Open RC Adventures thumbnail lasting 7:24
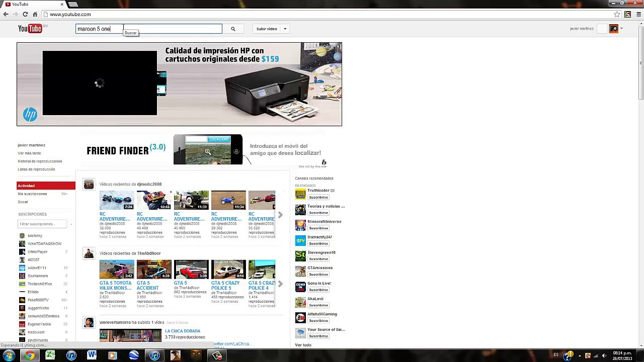 point(117,200)
